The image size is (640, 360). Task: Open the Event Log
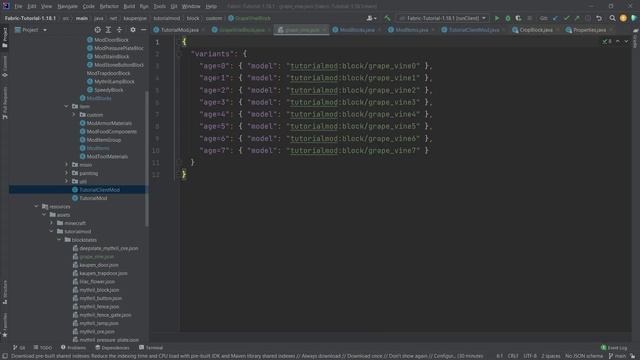[614, 348]
